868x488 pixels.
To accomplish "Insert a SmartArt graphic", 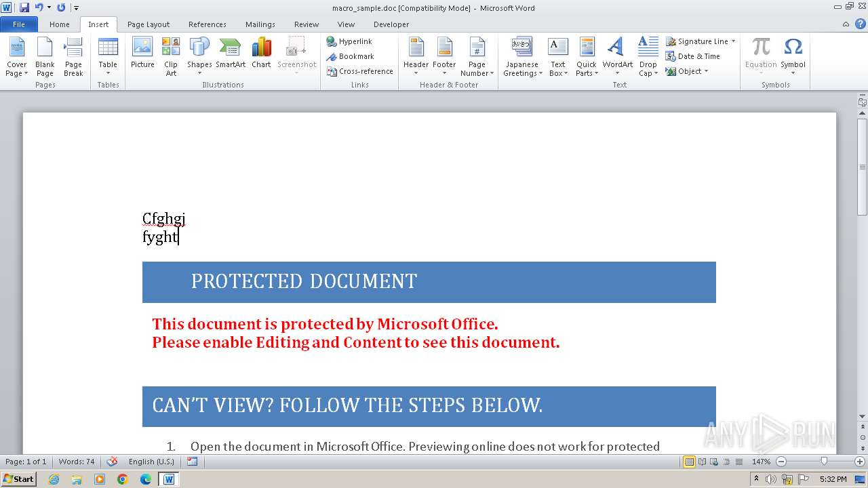I will pos(231,53).
